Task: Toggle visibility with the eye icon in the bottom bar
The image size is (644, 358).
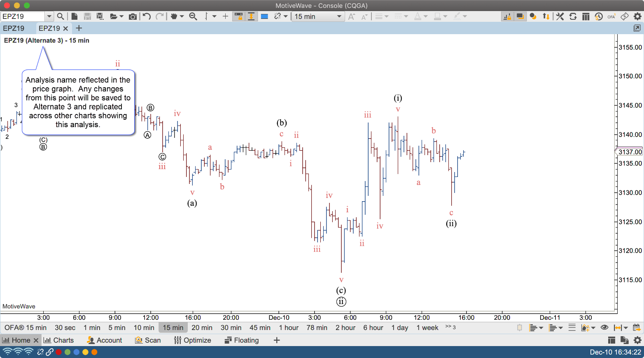Action: (604, 328)
